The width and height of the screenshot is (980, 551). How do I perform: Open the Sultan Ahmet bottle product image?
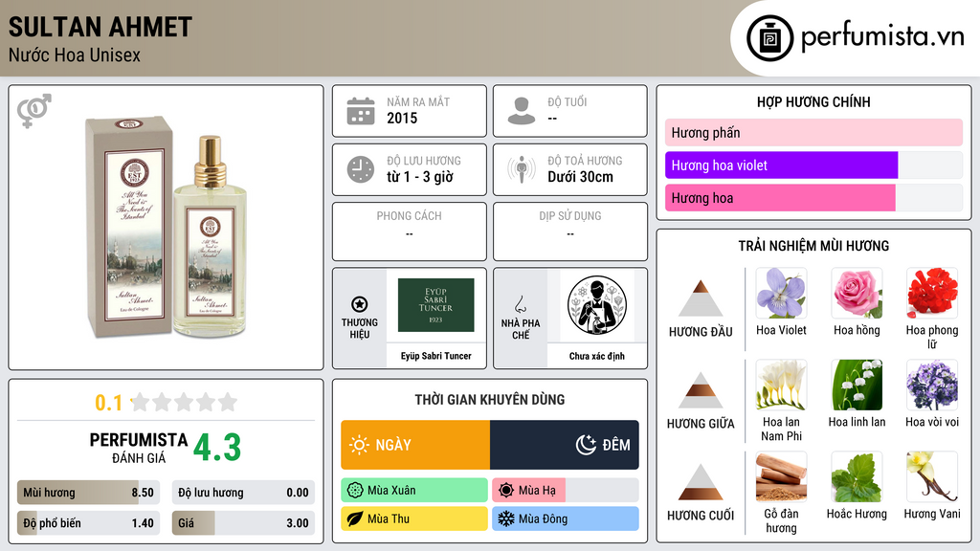(x=167, y=228)
